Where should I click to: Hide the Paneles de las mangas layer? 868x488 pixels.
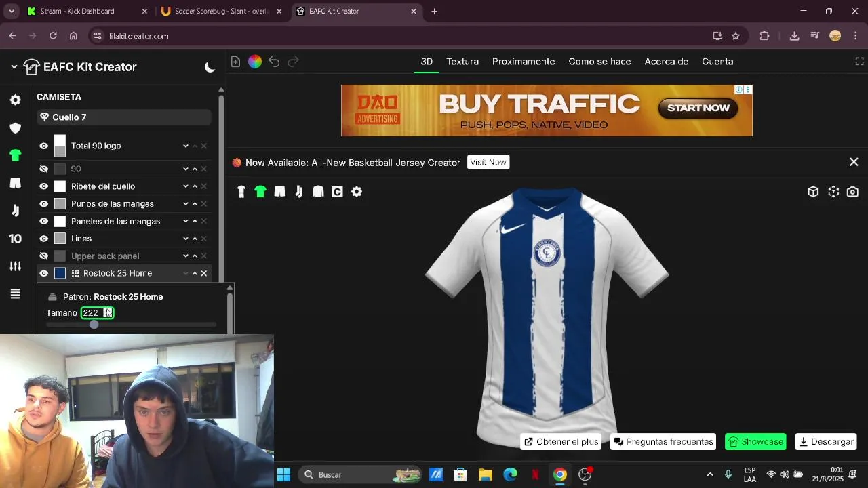tap(44, 222)
